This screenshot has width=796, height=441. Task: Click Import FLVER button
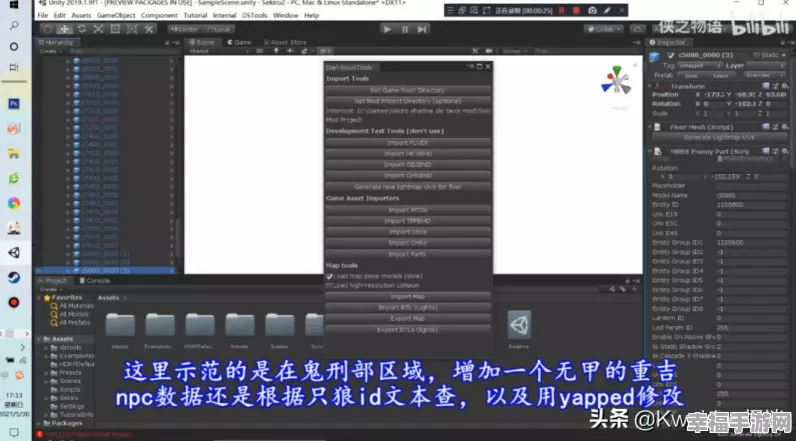(x=408, y=143)
